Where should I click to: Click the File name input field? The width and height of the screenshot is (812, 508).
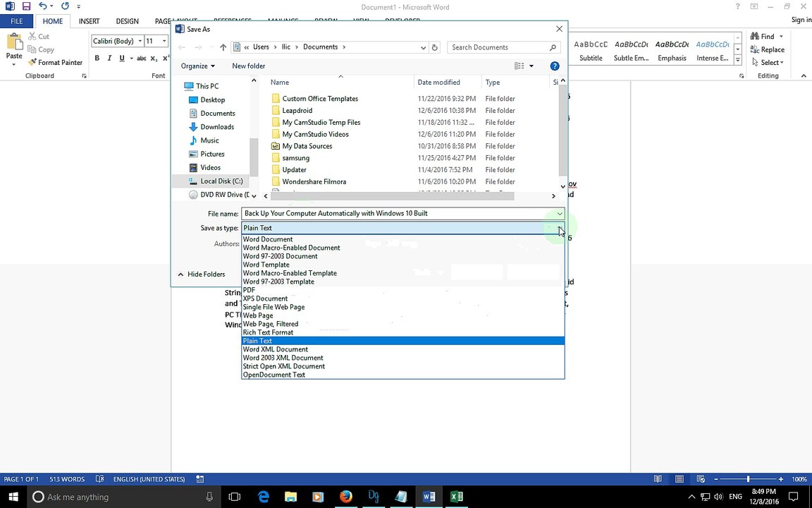pyautogui.click(x=398, y=213)
